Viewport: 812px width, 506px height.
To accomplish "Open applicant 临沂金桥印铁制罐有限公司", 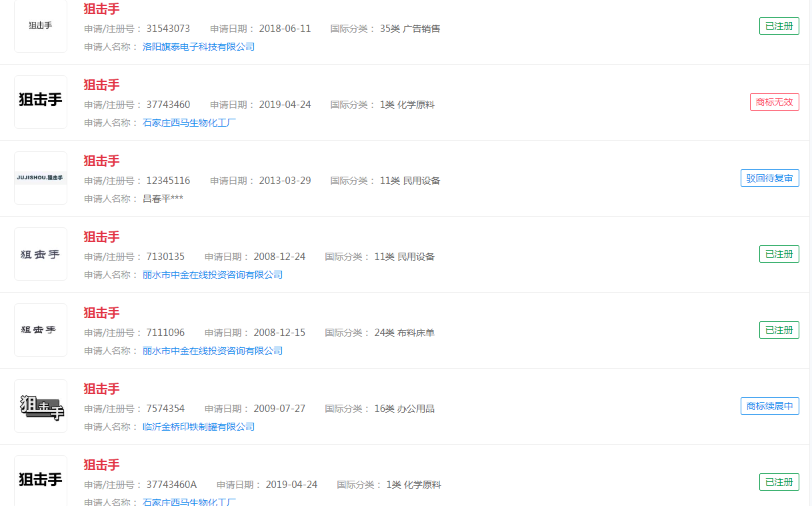I will pyautogui.click(x=199, y=427).
